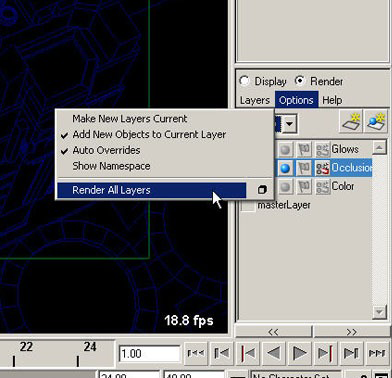Toggle renderable sphere on Color layer
The image size is (392, 378).
285,186
